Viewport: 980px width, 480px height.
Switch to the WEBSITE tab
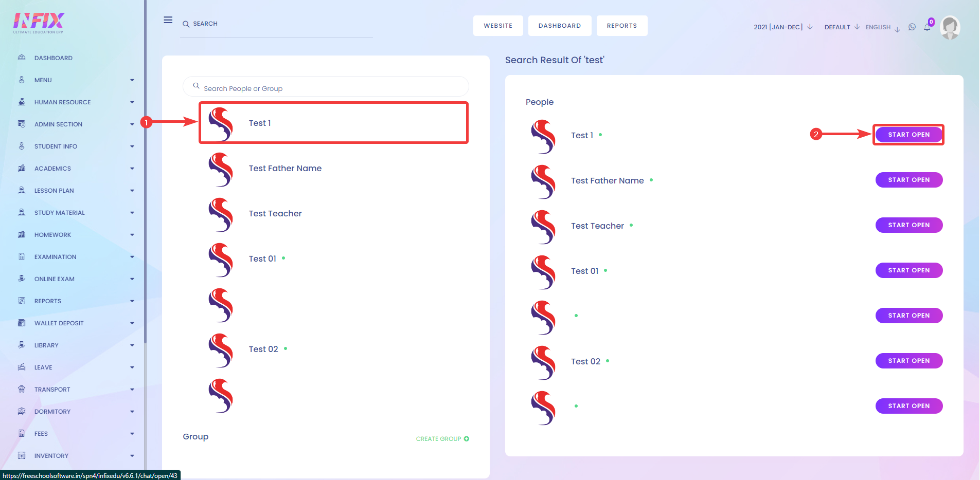click(497, 25)
